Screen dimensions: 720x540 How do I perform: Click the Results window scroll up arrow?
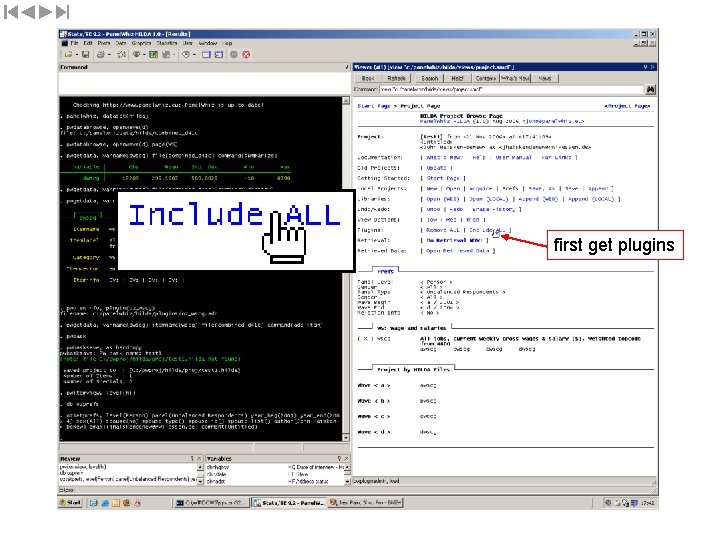click(x=346, y=101)
